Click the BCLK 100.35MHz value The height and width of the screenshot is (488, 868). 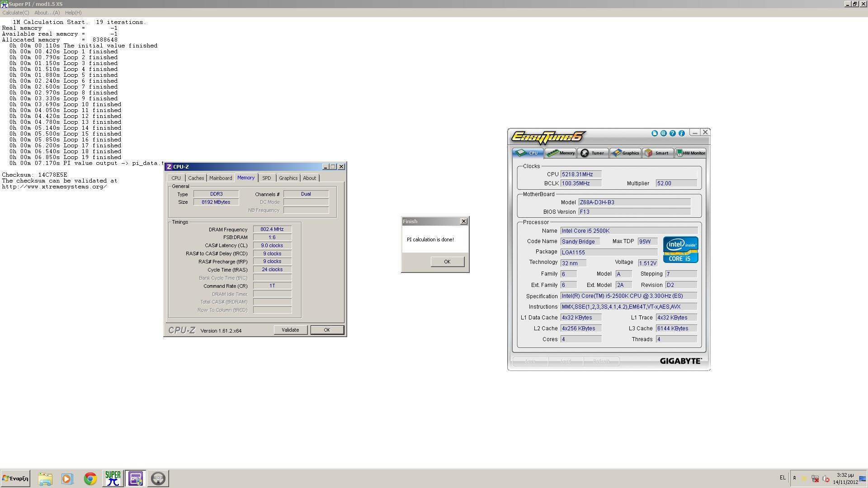580,183
